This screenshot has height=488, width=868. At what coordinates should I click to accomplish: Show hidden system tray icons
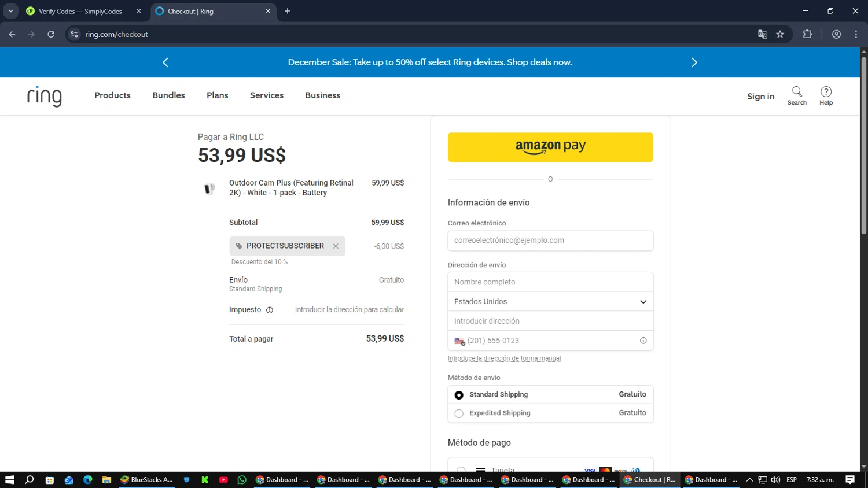tap(749, 480)
